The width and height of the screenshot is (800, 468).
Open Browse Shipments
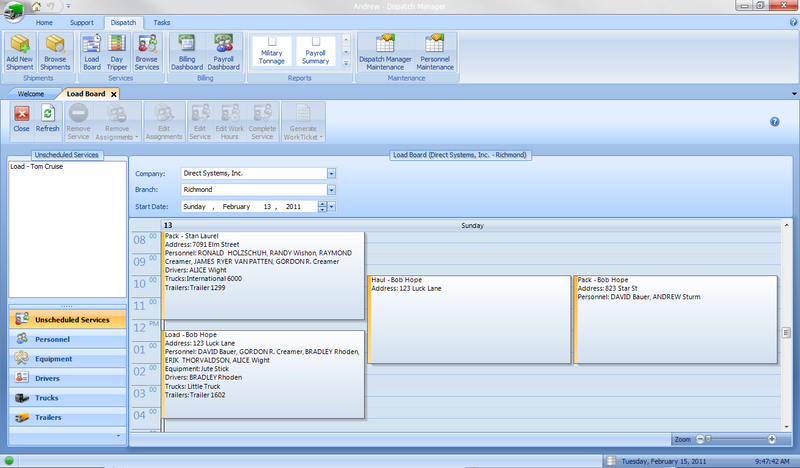(x=55, y=52)
